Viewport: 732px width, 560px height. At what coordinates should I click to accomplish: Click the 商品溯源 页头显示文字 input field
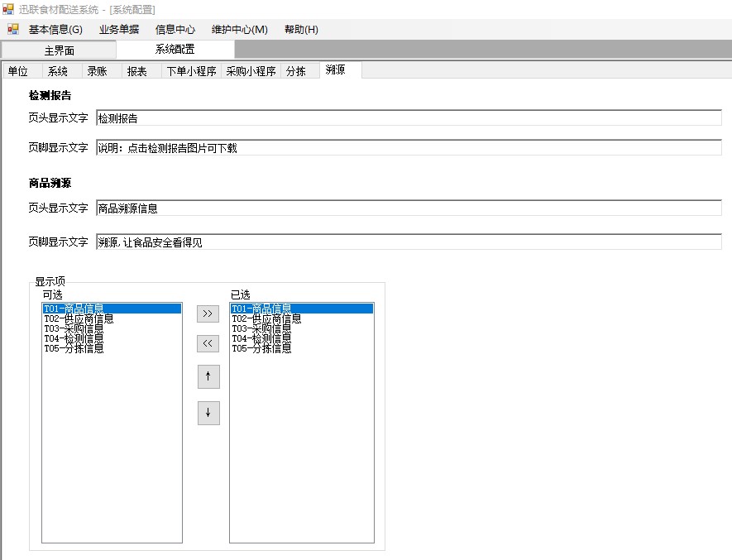point(409,208)
